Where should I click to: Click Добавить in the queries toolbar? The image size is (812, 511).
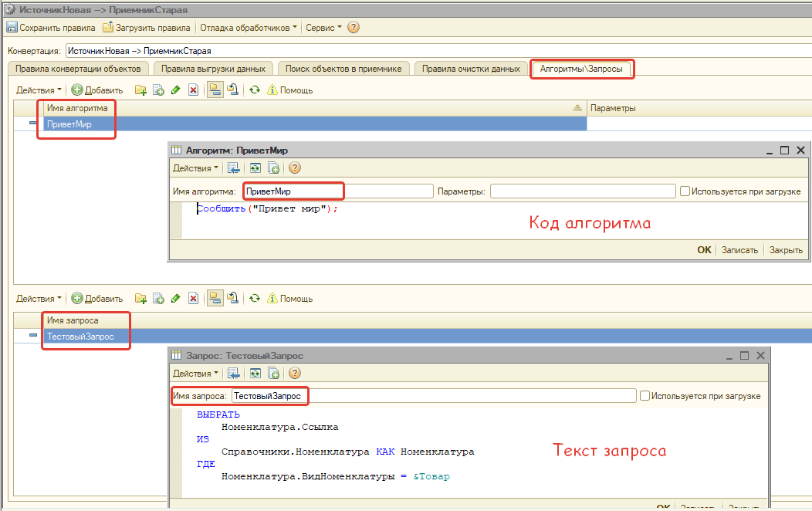click(97, 299)
